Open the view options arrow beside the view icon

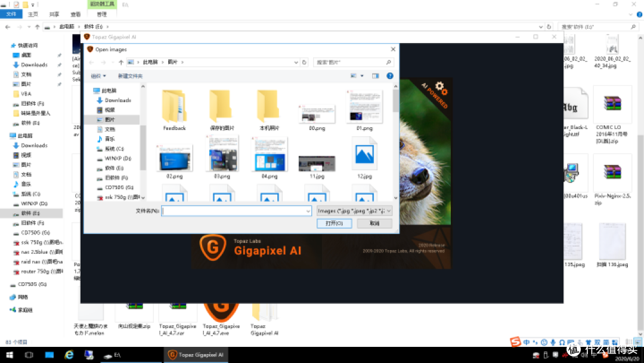[362, 76]
